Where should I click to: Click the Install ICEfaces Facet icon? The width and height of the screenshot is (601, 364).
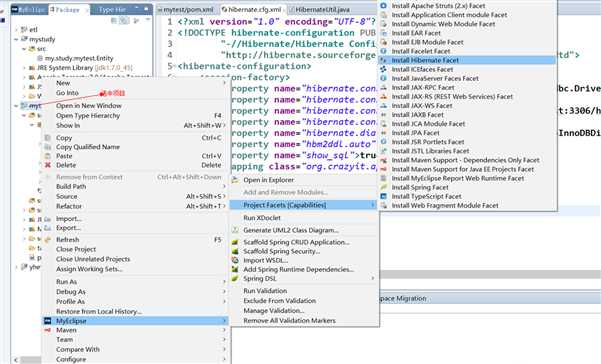(383, 69)
